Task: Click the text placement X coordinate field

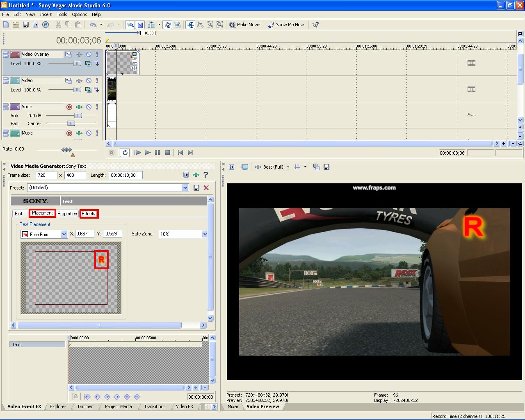Action: point(84,234)
